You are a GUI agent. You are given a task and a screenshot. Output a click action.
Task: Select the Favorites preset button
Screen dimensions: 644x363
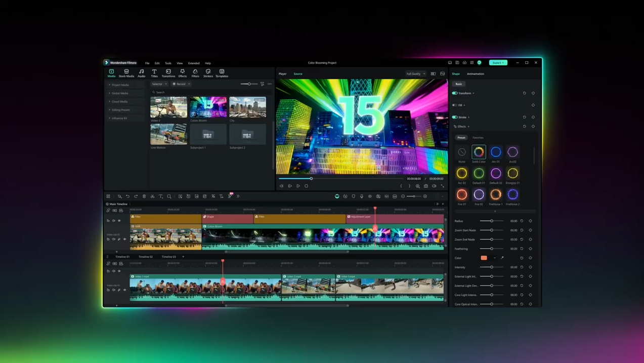click(x=478, y=138)
